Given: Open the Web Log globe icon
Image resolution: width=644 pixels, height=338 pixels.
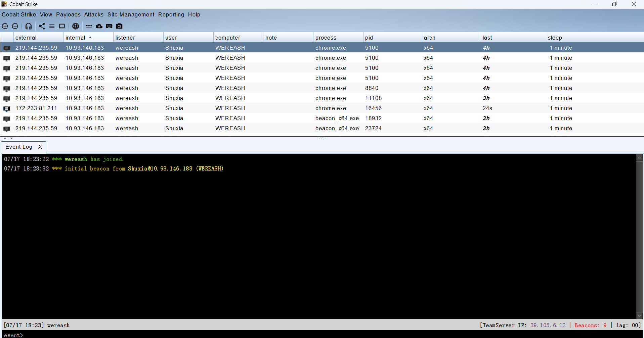Looking at the screenshot, I should coord(76,26).
